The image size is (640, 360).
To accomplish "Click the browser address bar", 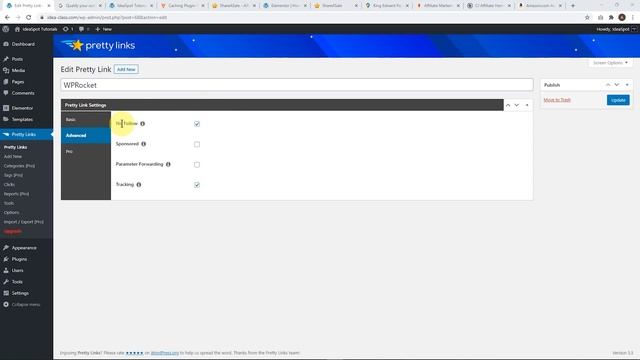I will tap(310, 18).
